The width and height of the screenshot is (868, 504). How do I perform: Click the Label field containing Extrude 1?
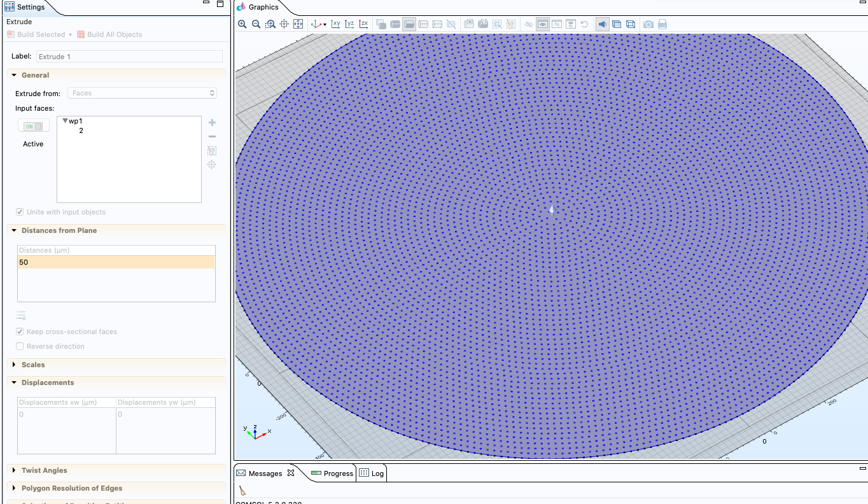[x=129, y=57]
